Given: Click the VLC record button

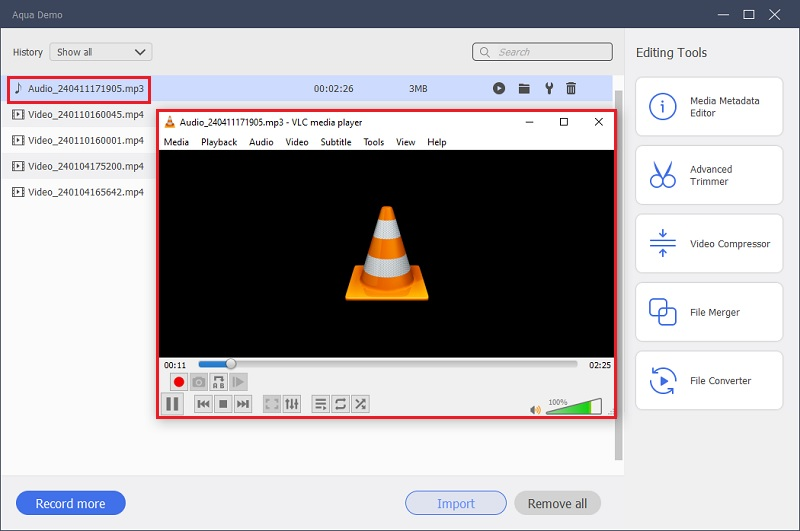Looking at the screenshot, I should tap(179, 382).
